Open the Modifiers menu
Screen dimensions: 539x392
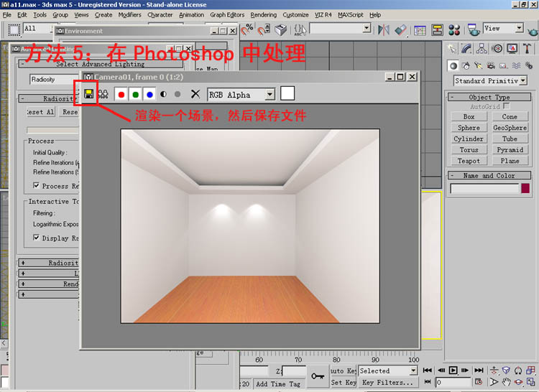tap(129, 15)
